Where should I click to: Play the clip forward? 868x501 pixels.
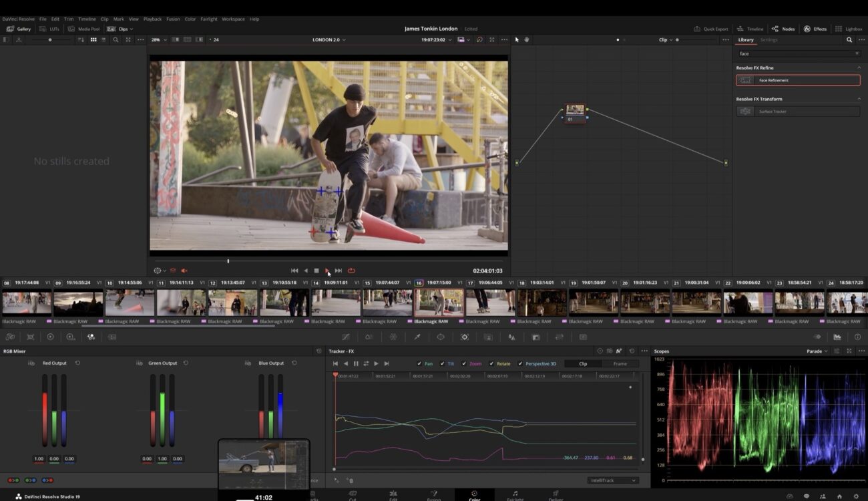pyautogui.click(x=327, y=271)
